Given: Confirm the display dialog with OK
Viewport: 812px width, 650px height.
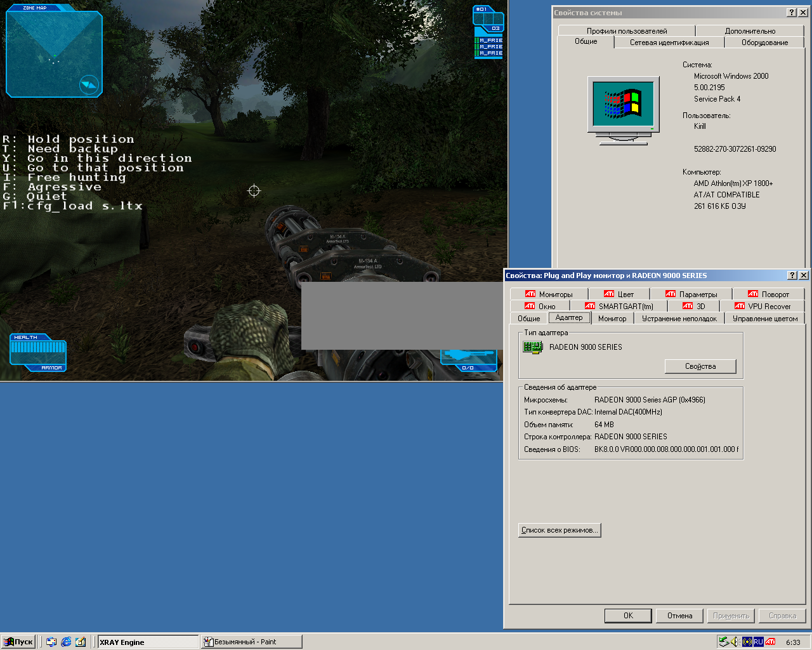Looking at the screenshot, I should 628,616.
